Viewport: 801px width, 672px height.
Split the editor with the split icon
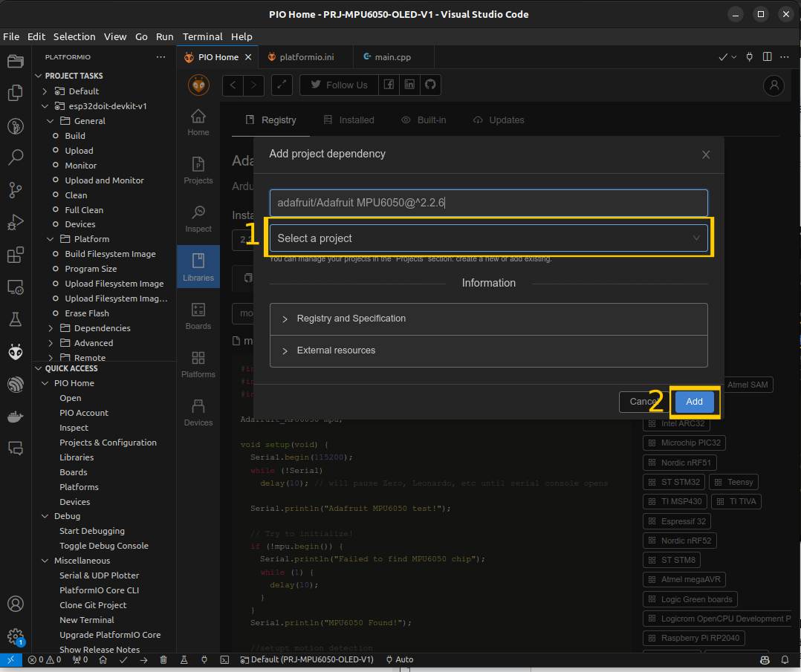coord(767,56)
